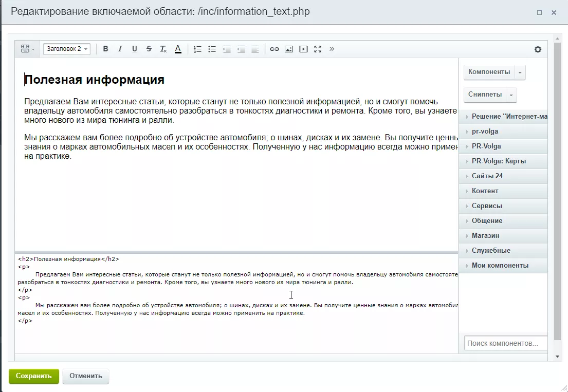Click the Поиск компонентов search field
568x392 pixels.
(506, 343)
